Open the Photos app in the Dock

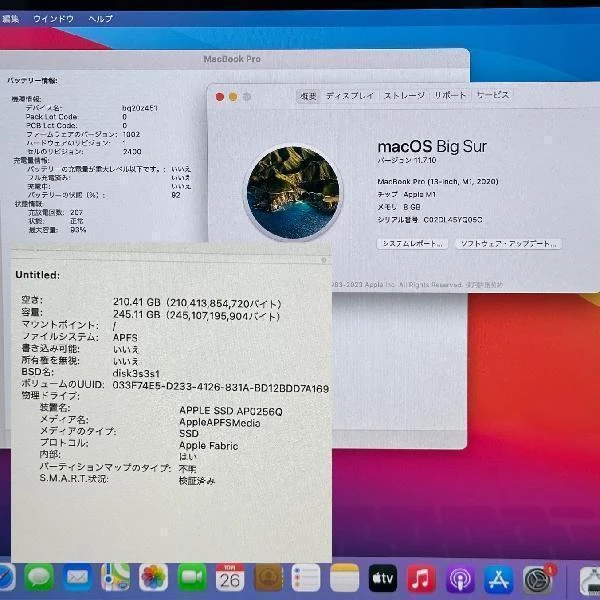pyautogui.click(x=153, y=577)
